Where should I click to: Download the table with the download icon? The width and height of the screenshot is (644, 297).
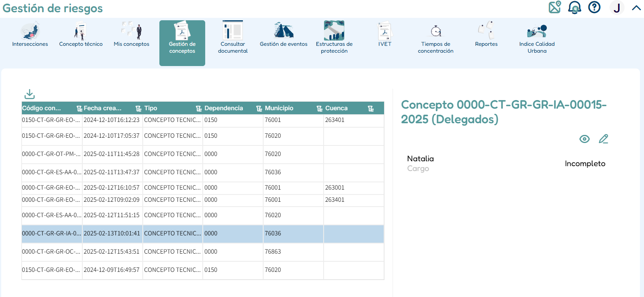[x=30, y=94]
